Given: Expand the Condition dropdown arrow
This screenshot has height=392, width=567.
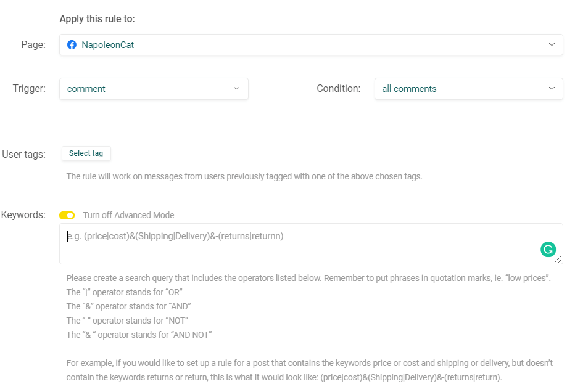Looking at the screenshot, I should pos(552,88).
